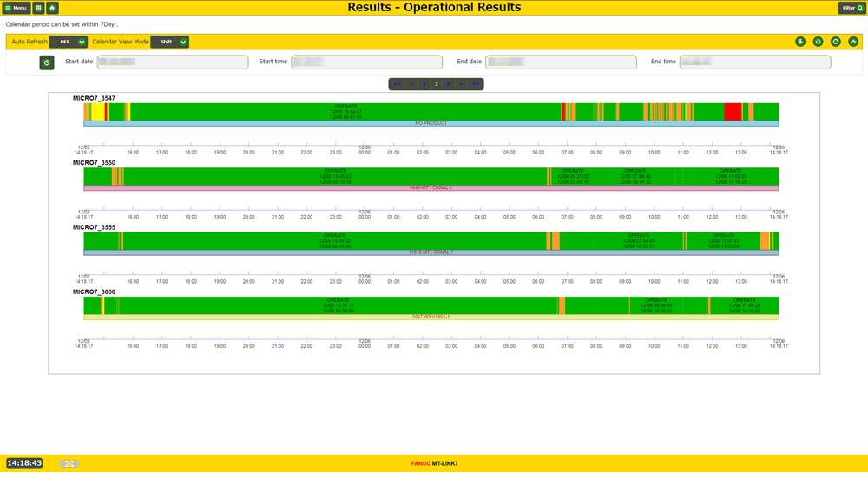Image resolution: width=868 pixels, height=491 pixels.
Task: Click the status indicator beside the clock
Action: 69,463
